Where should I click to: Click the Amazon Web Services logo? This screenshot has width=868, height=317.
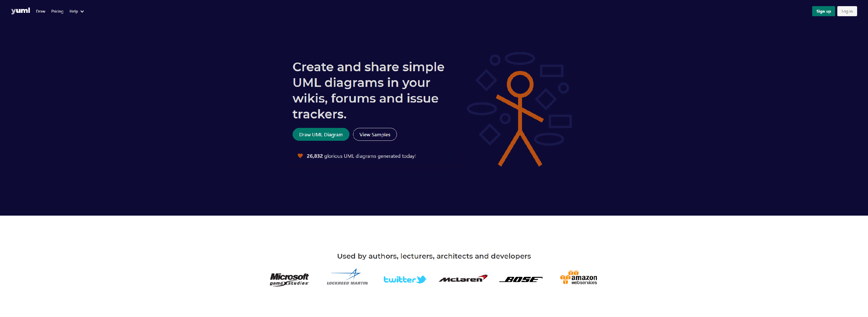(x=579, y=279)
